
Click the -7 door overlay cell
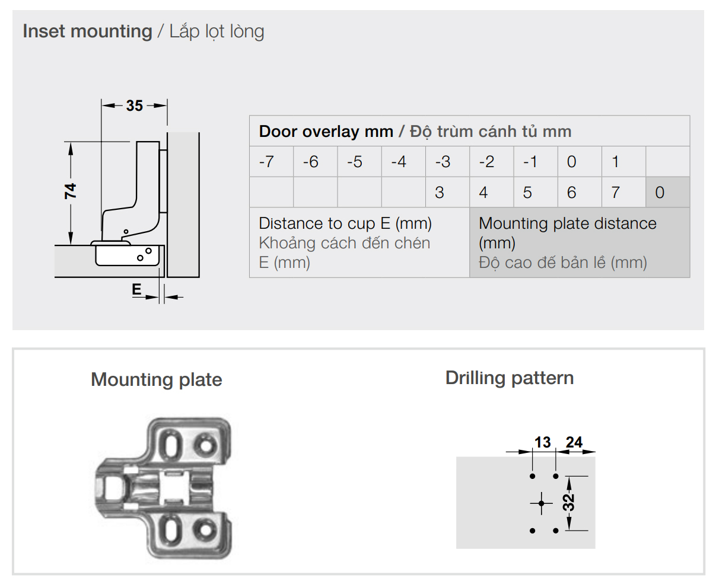point(267,162)
